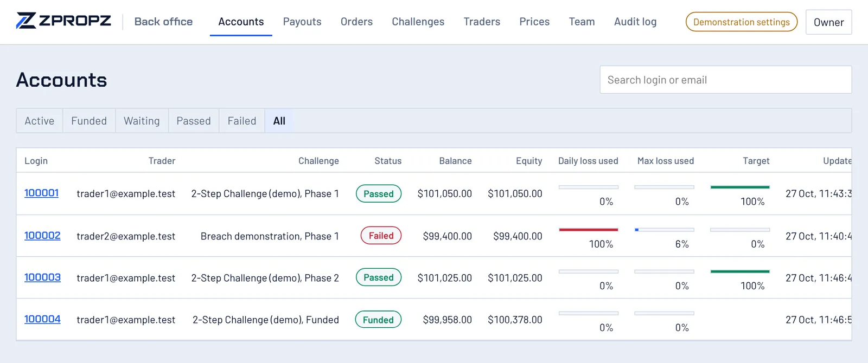Viewport: 868px width, 363px height.
Task: Click the target progress bar for account 100003
Action: [x=740, y=271]
